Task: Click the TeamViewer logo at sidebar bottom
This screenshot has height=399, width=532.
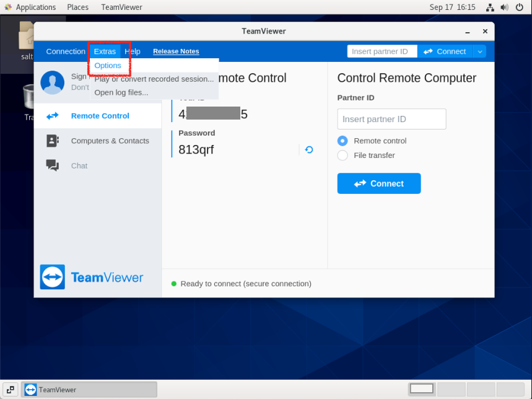Action: pos(92,277)
